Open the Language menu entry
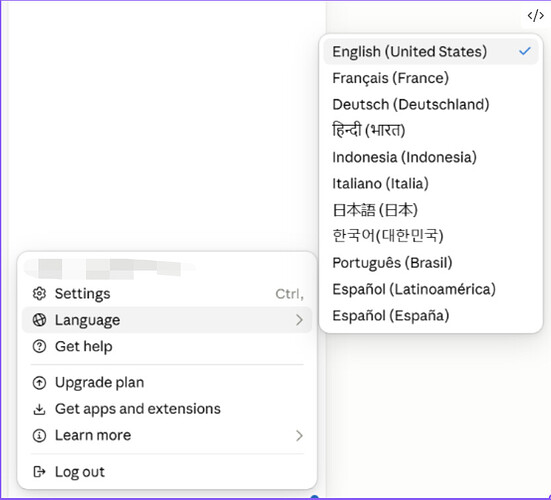 167,320
